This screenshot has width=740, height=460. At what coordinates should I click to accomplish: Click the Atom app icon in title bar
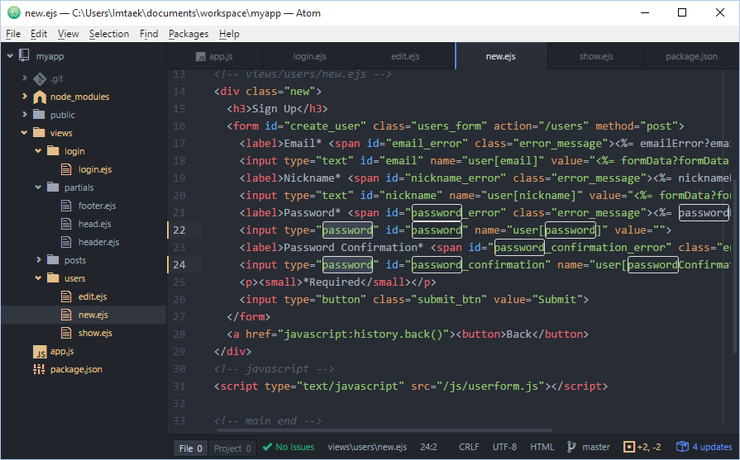tap(14, 13)
